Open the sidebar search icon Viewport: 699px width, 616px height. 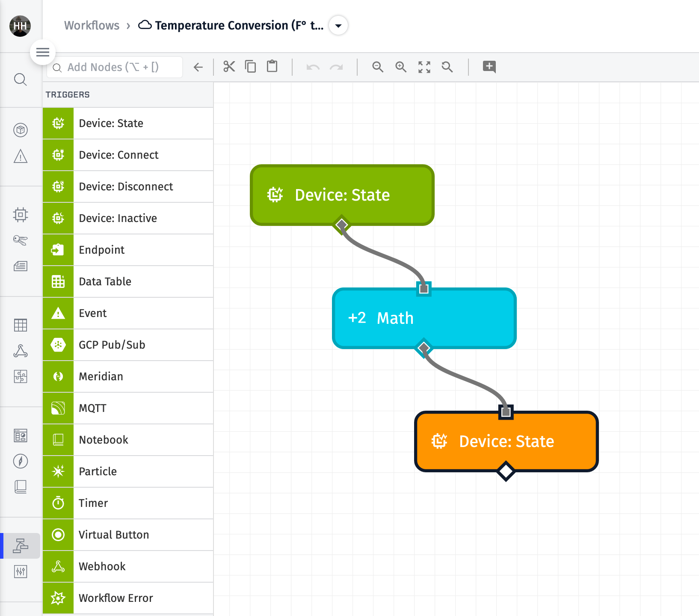tap(20, 80)
